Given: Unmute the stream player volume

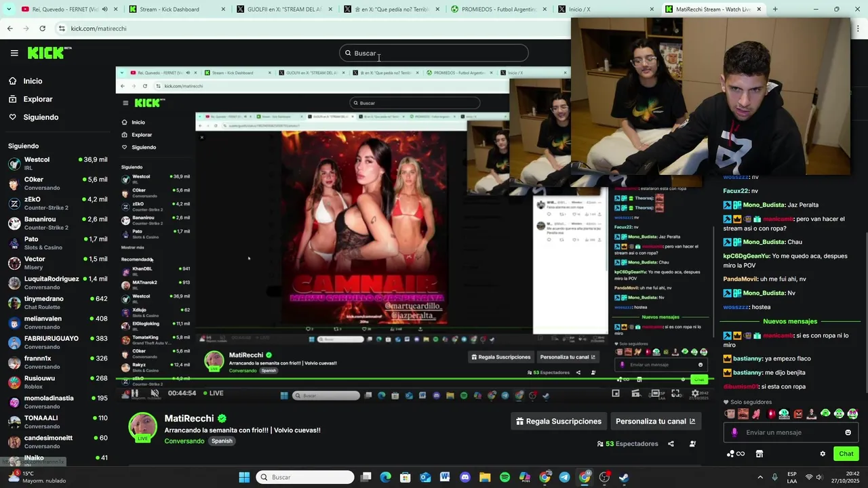Looking at the screenshot, I should 155,393.
